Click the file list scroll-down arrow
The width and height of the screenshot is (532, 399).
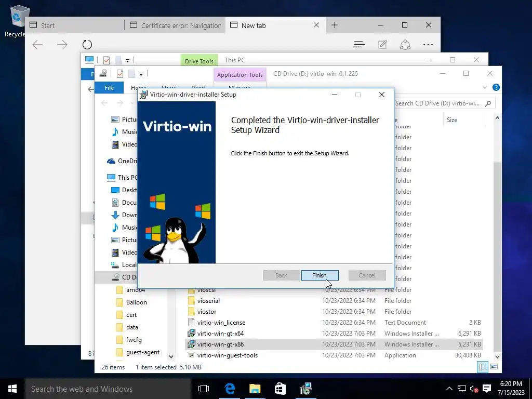coord(497,356)
